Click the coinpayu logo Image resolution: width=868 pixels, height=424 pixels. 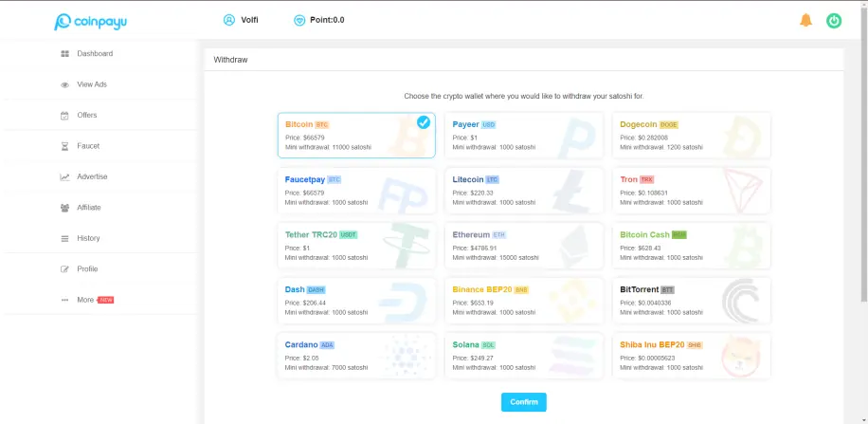pyautogui.click(x=90, y=22)
